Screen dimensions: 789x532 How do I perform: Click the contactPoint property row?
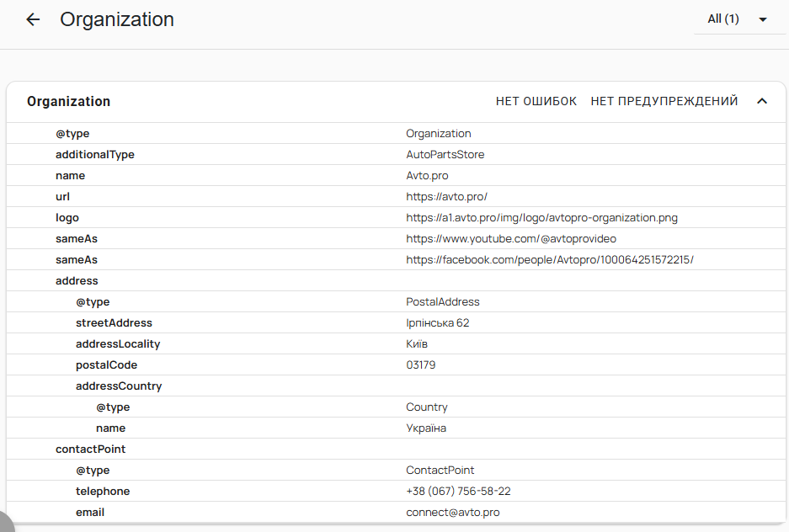(x=396, y=449)
